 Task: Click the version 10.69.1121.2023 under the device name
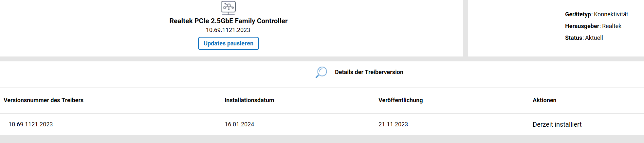click(228, 30)
